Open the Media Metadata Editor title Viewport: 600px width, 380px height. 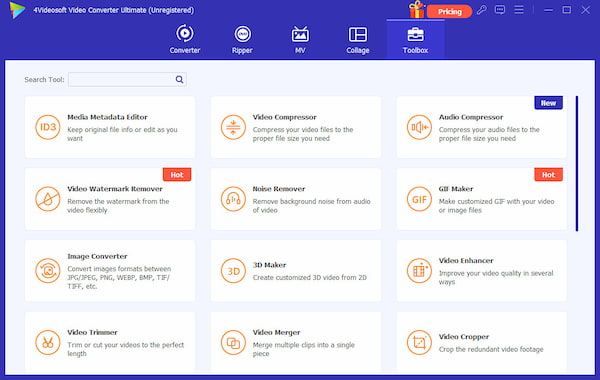pos(107,117)
